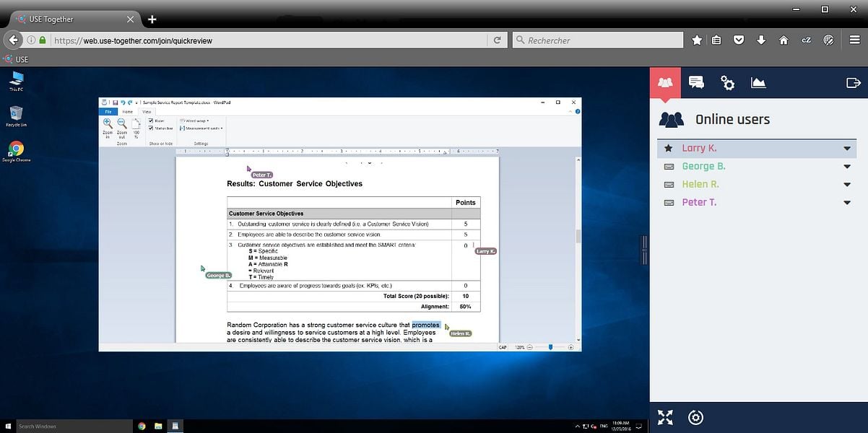Click the Search Windows taskbar field
Viewport: 868px width, 433px height.
74,427
